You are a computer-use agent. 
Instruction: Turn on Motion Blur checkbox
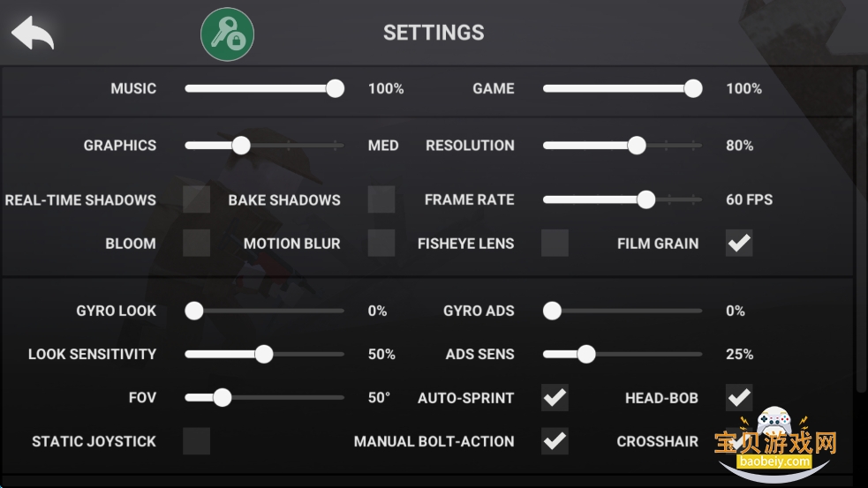381,243
